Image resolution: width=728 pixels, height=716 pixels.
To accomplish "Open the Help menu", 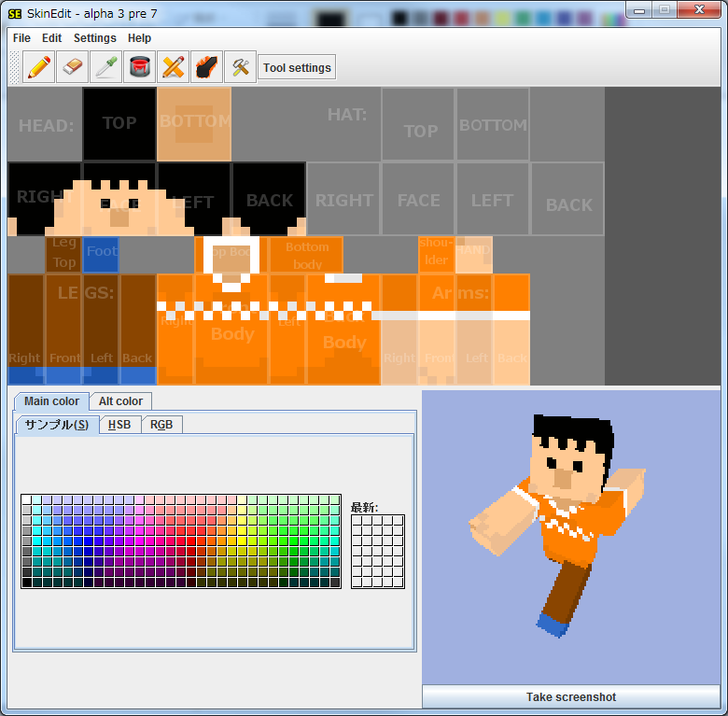I will tap(139, 38).
